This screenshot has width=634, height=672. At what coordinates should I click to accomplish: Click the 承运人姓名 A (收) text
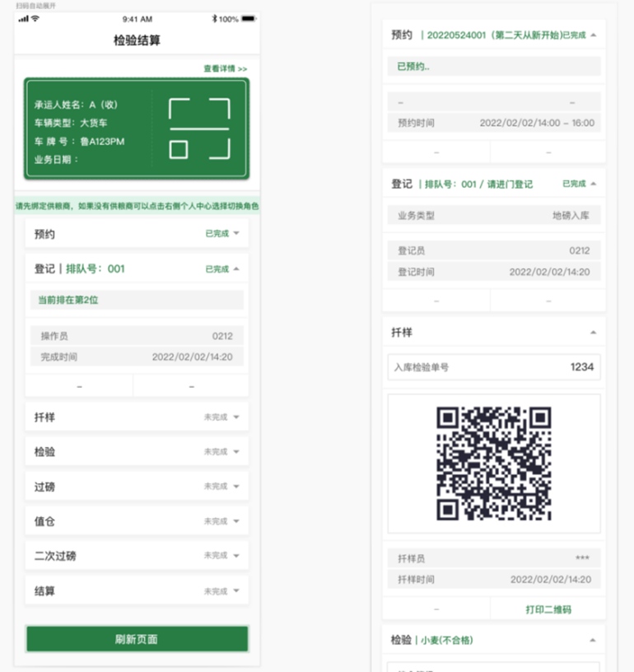point(76,105)
